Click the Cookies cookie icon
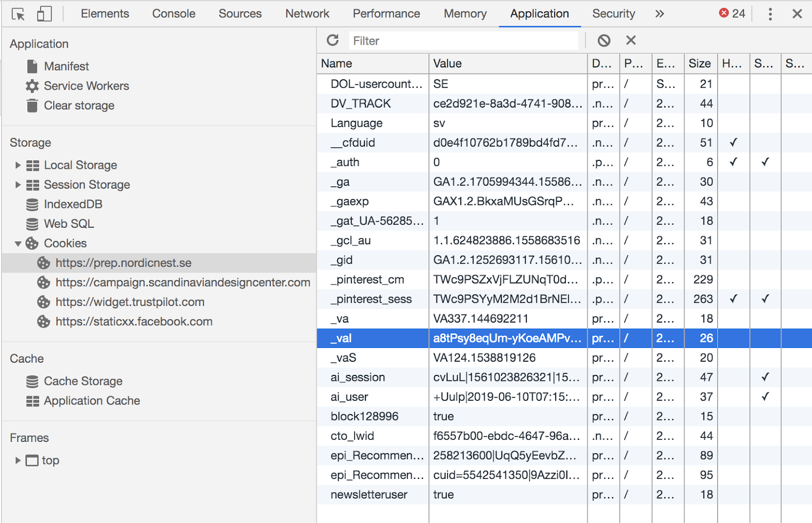812x523 pixels. (32, 243)
